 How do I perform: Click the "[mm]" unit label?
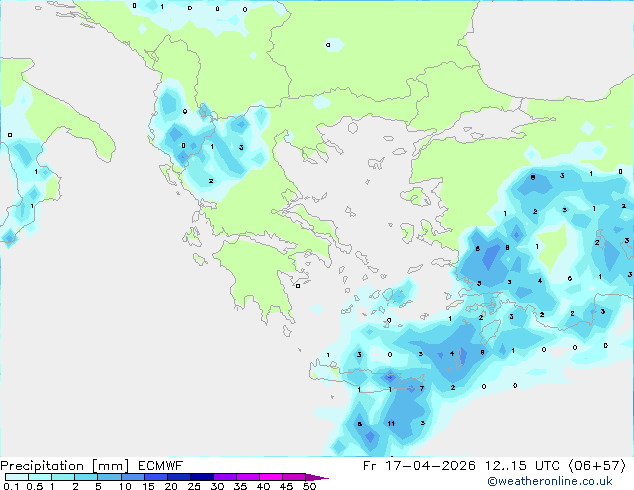click(x=110, y=466)
